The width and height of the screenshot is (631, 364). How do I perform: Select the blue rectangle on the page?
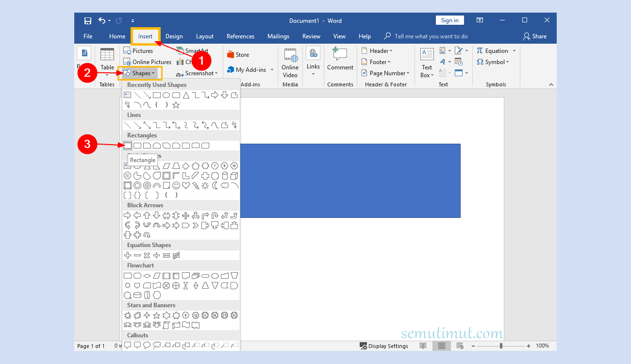350,181
